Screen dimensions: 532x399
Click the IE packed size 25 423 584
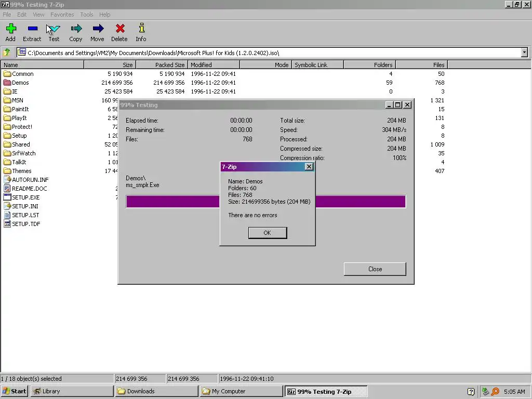click(x=170, y=91)
